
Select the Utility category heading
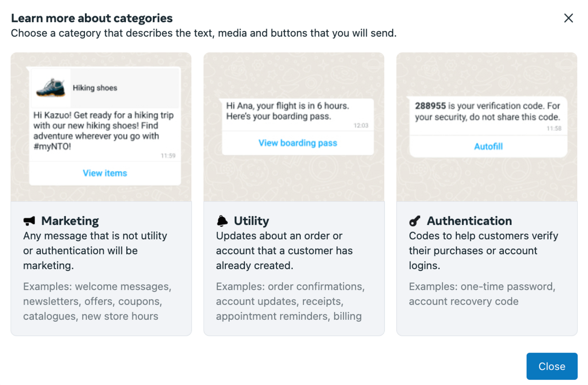tap(251, 221)
